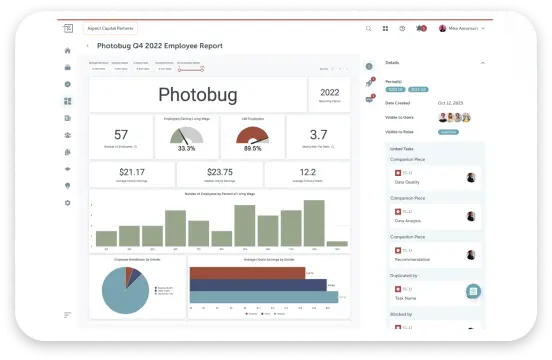Select the dashboard tiles icon in sidebar
The image size is (552, 360).
pos(68,101)
